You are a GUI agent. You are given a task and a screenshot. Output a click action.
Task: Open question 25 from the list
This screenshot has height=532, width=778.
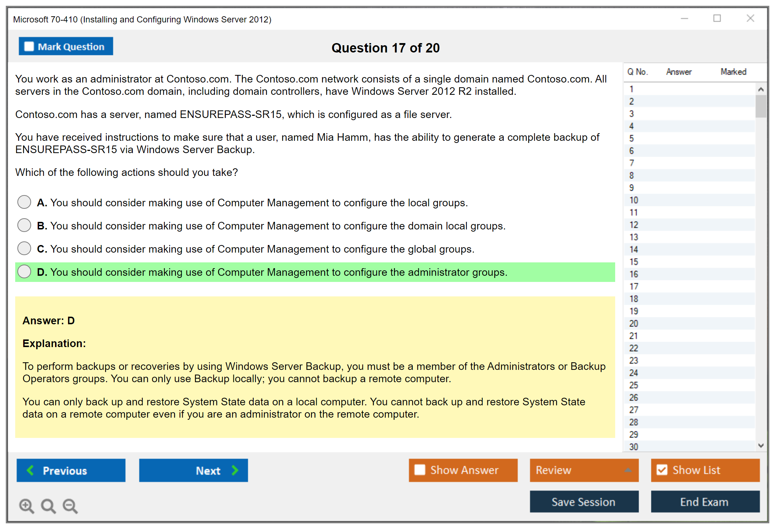634,385
